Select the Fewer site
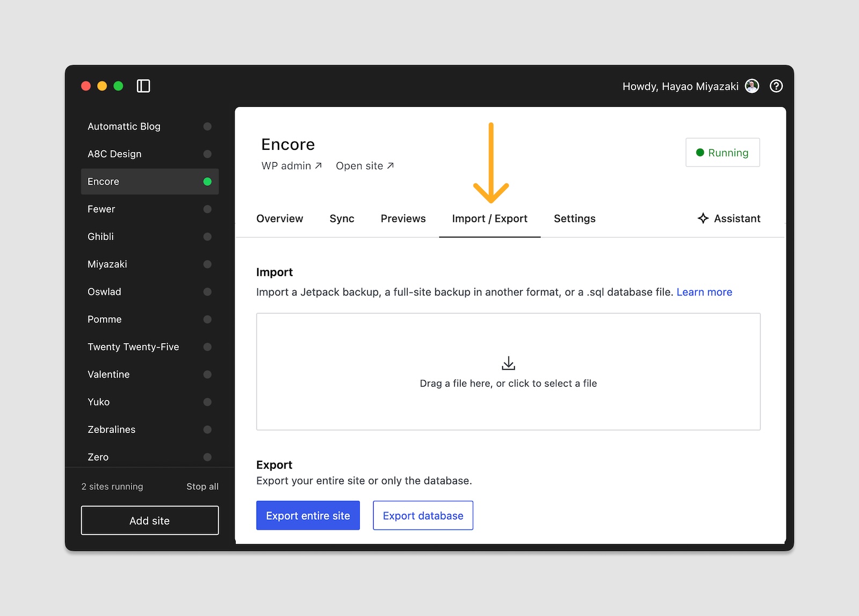 pyautogui.click(x=150, y=209)
